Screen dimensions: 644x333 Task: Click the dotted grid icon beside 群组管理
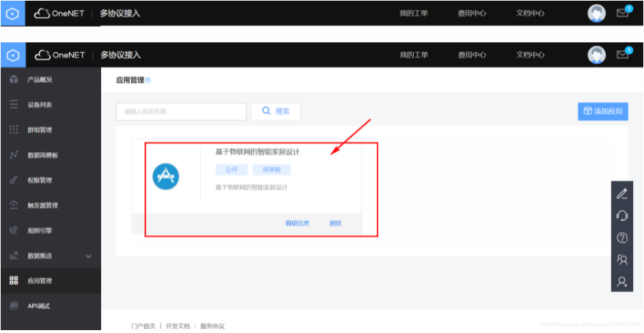coord(14,129)
